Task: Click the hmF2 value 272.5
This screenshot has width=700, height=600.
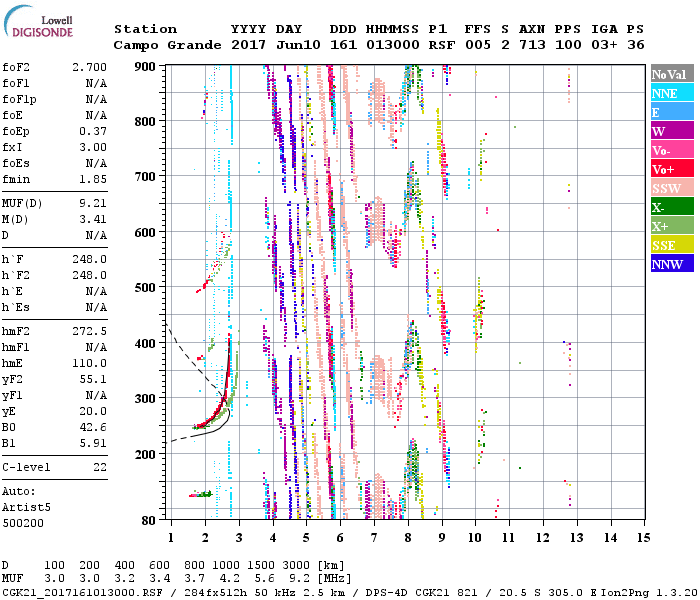Action: click(90, 331)
